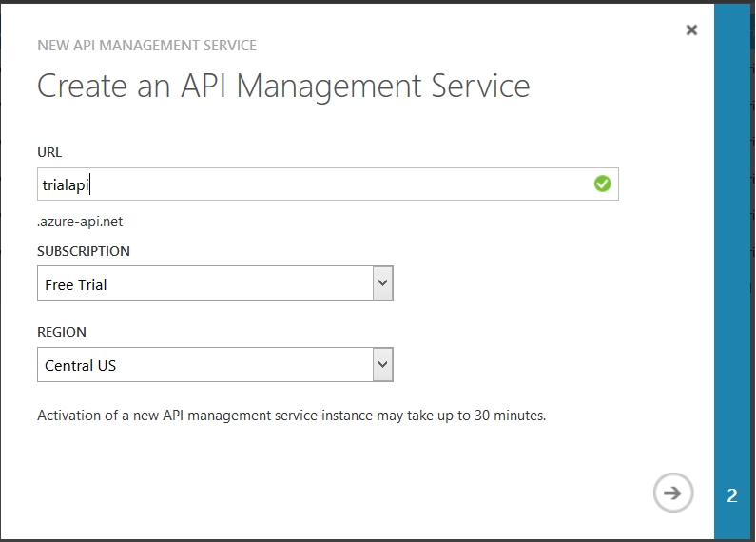Click the URL field label
The width and height of the screenshot is (756, 542).
click(x=49, y=152)
